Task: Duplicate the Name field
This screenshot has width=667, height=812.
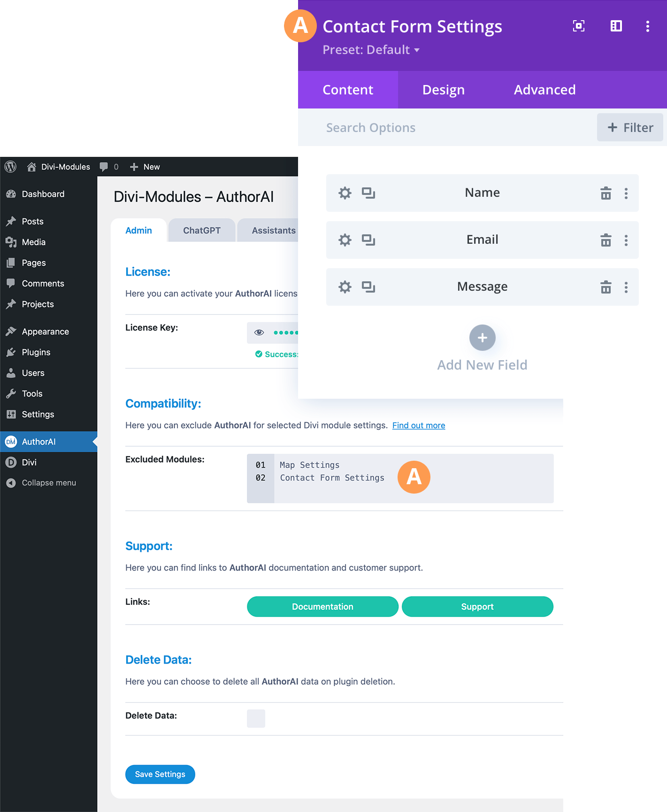Action: pyautogui.click(x=368, y=193)
